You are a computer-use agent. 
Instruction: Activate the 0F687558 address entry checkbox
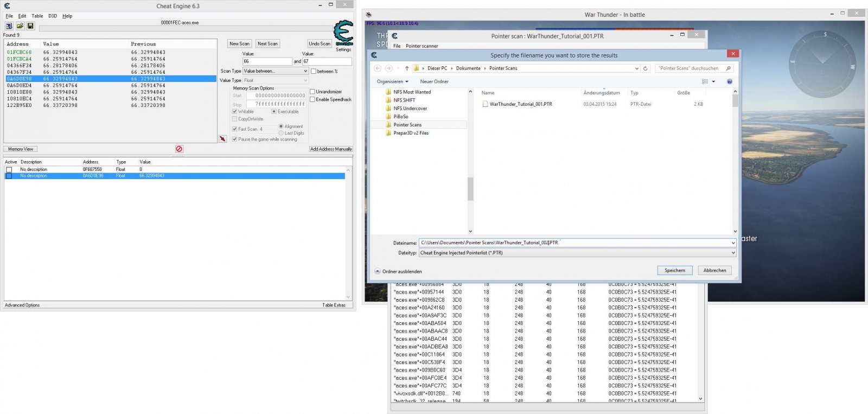9,170
